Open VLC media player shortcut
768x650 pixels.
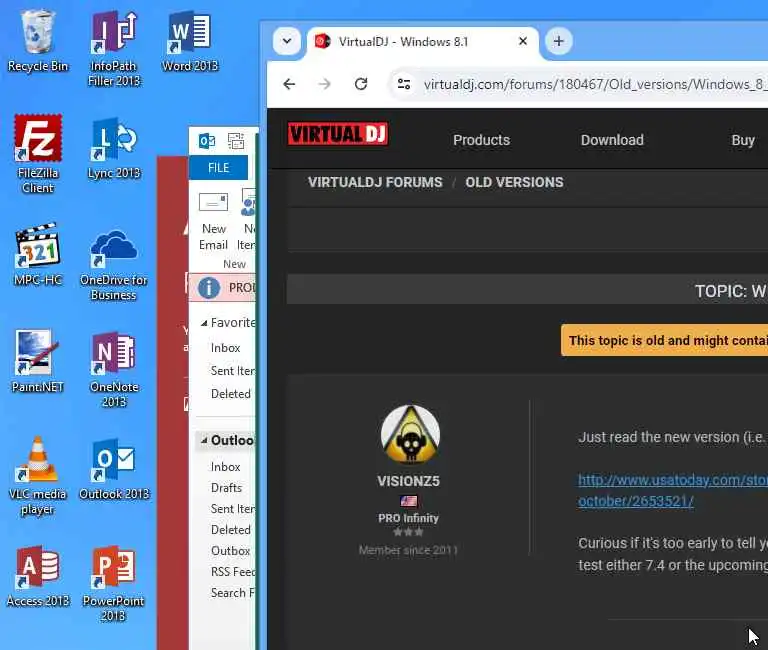[38, 476]
